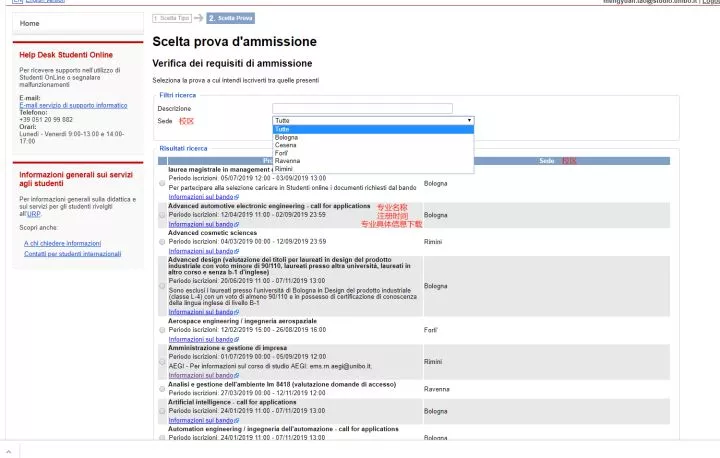Screen dimensions: 720x458
Task: Choose Cesena in the Sede list
Action: (373, 145)
